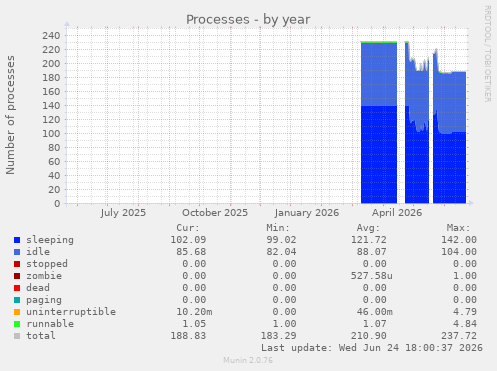Click idle minimum value 82.04

tap(281, 252)
